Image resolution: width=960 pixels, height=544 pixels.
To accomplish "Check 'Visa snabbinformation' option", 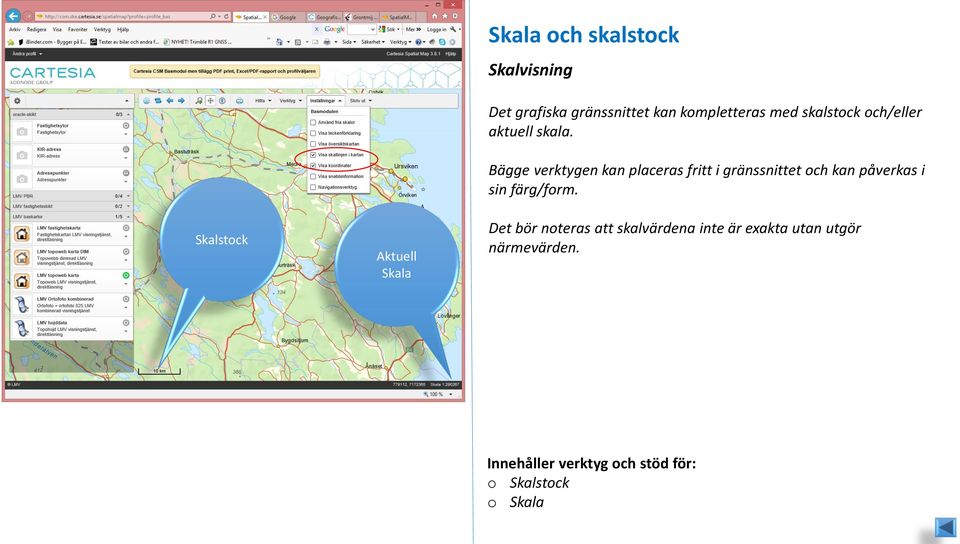I will (x=313, y=176).
